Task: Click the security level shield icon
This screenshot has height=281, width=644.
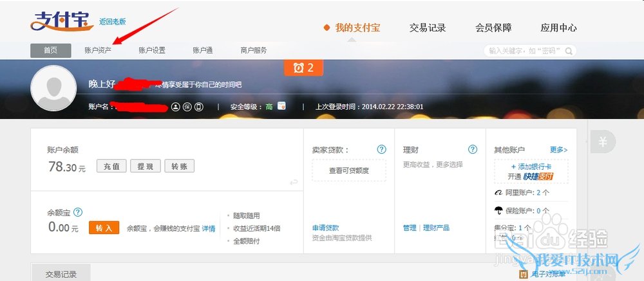Action: click(x=281, y=106)
